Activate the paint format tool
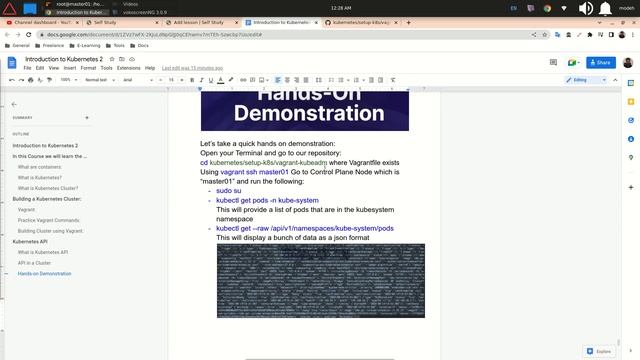 click(x=49, y=80)
